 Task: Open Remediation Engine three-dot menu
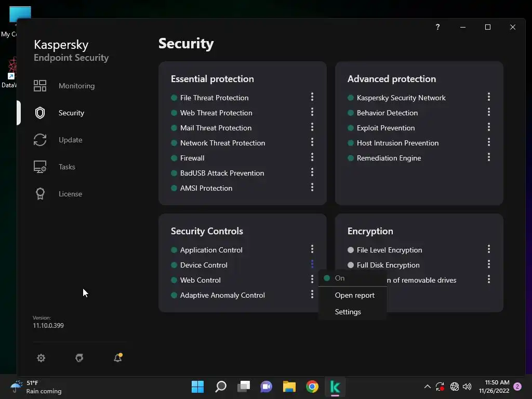coord(489,157)
